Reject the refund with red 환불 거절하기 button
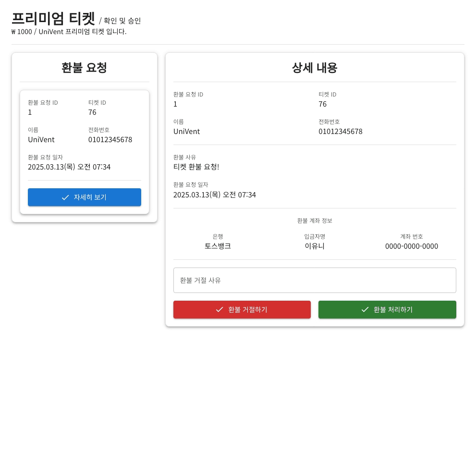 [242, 310]
